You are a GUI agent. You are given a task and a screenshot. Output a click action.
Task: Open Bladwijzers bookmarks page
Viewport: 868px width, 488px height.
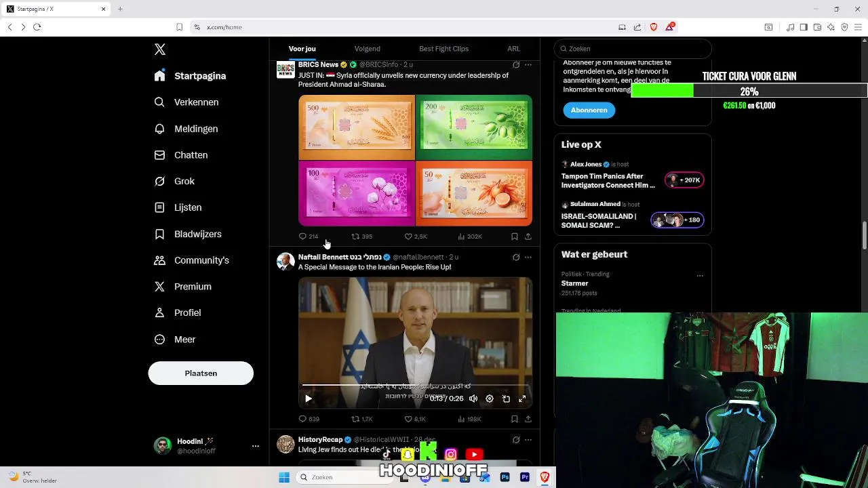tap(189, 234)
